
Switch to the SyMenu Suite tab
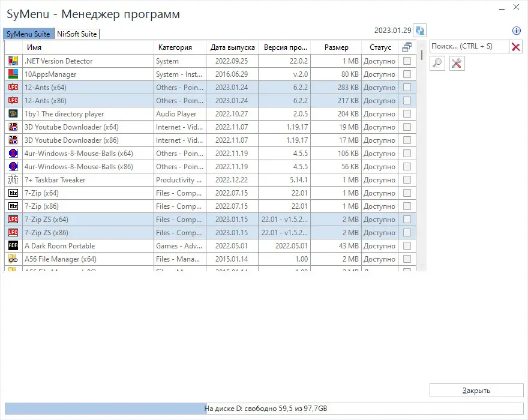tap(28, 34)
